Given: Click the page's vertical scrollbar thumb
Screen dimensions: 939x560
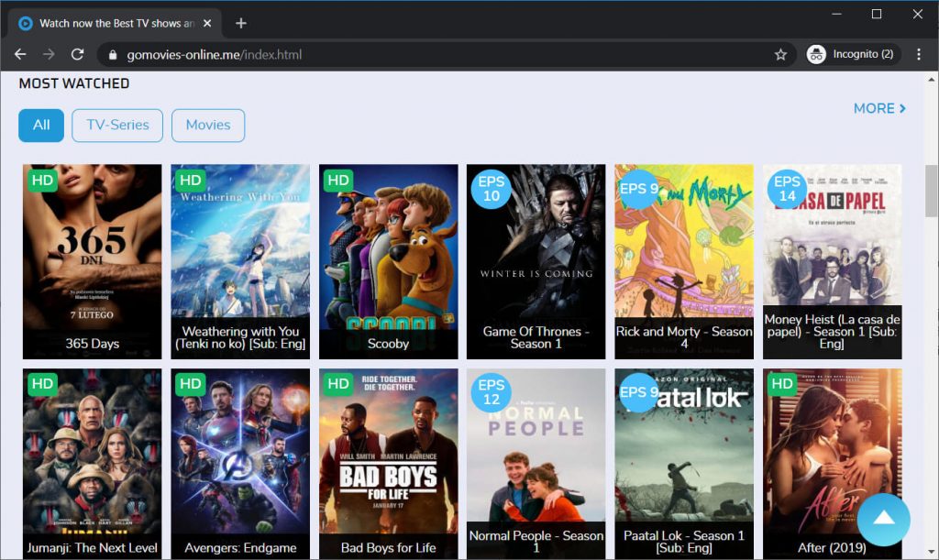Looking at the screenshot, I should point(932,191).
